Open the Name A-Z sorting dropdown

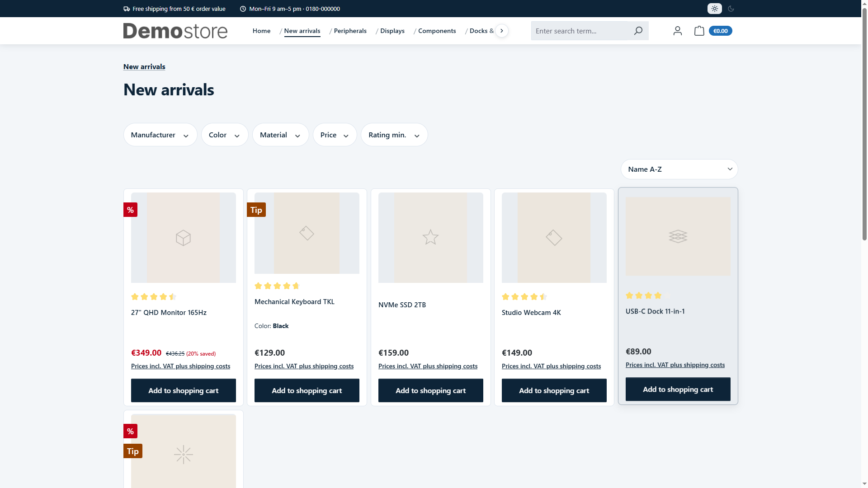click(679, 169)
